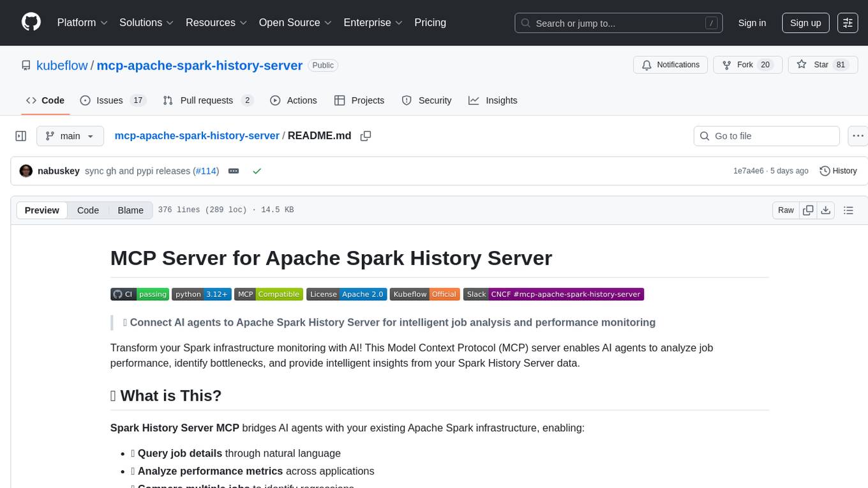Viewport: 868px width, 488px height.
Task: Open the Notifications button
Action: [670, 65]
